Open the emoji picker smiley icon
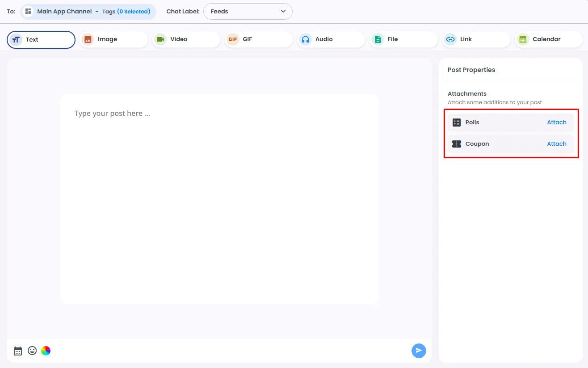The image size is (588, 368). pyautogui.click(x=32, y=351)
